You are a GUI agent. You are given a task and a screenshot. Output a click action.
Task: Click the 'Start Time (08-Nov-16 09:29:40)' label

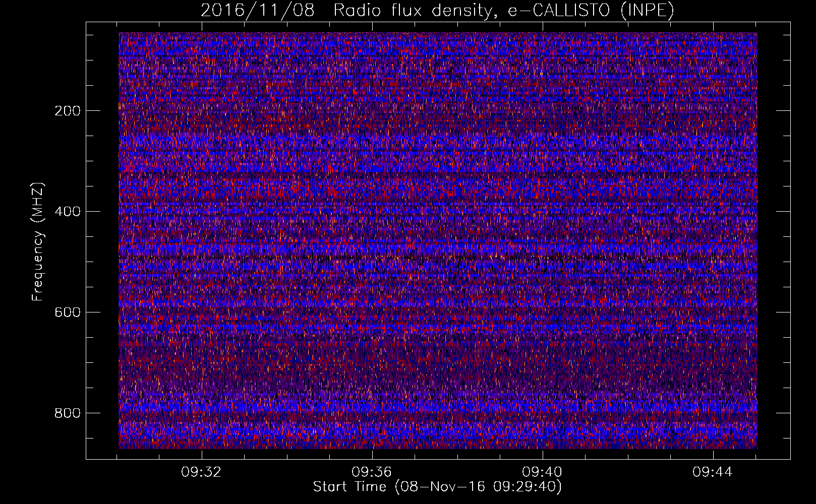[437, 487]
